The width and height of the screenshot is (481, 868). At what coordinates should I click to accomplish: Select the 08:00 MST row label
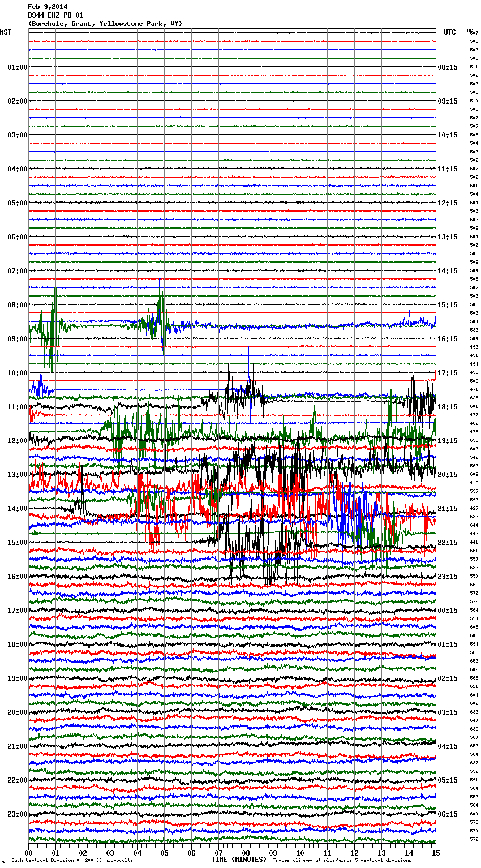point(18,305)
